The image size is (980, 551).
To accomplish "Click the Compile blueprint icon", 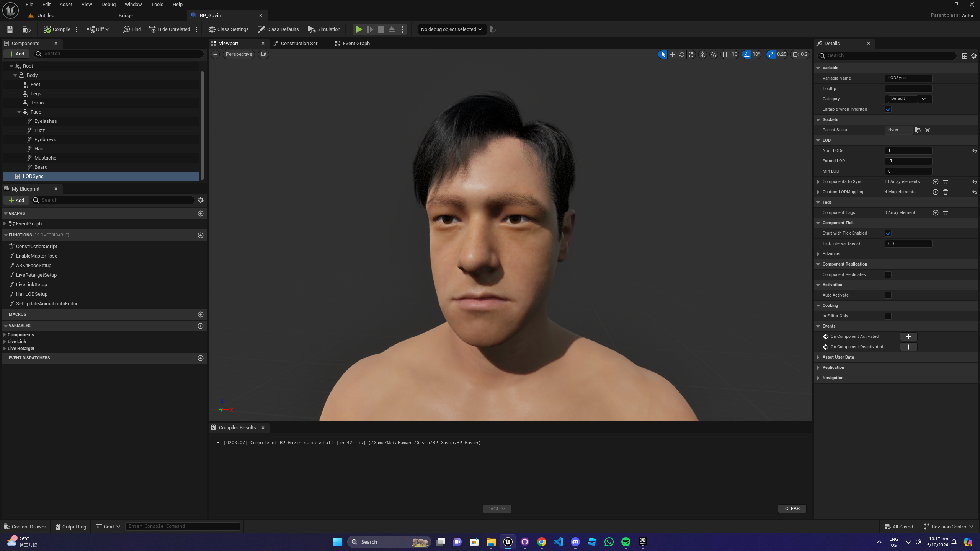I will 47,29.
